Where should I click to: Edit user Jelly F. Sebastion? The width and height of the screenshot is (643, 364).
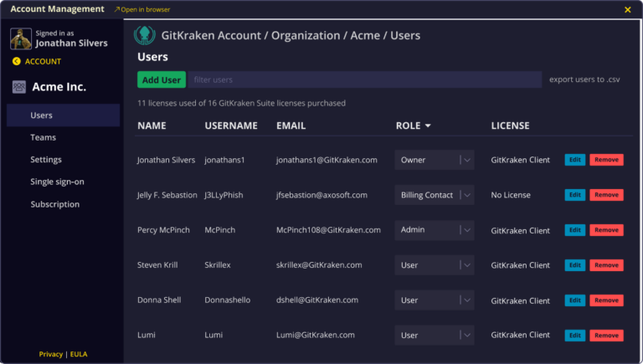click(575, 195)
